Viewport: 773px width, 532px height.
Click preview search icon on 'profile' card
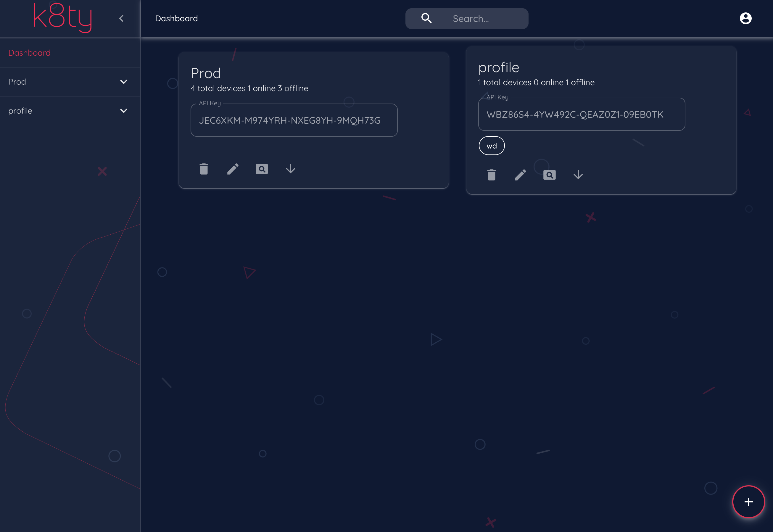pyautogui.click(x=549, y=175)
